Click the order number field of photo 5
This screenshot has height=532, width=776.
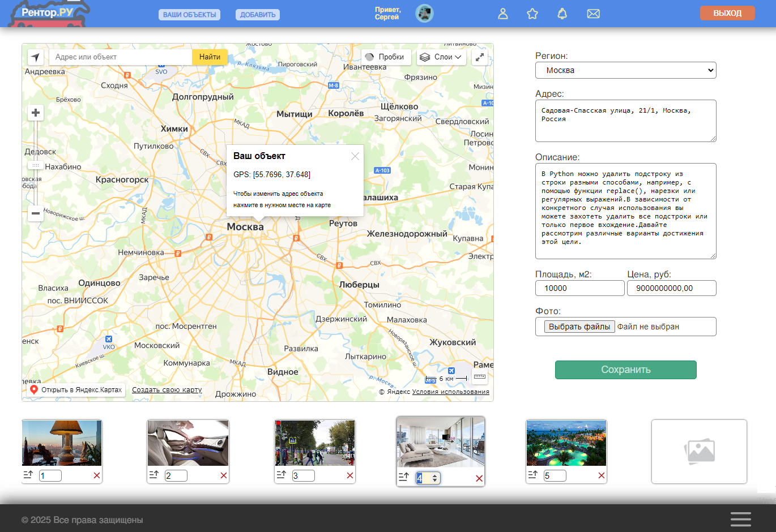(555, 475)
